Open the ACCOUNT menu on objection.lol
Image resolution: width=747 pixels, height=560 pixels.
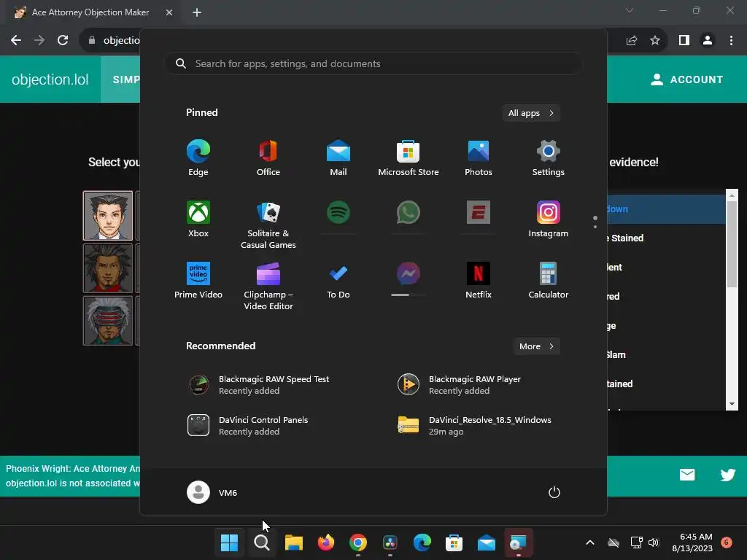(x=686, y=79)
